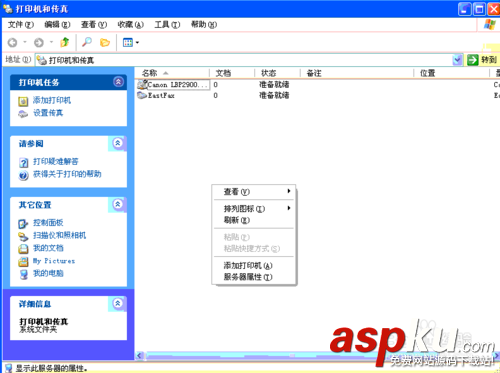500x373 pixels.
Task: Sort by the 备注 column header
Action: [x=357, y=73]
